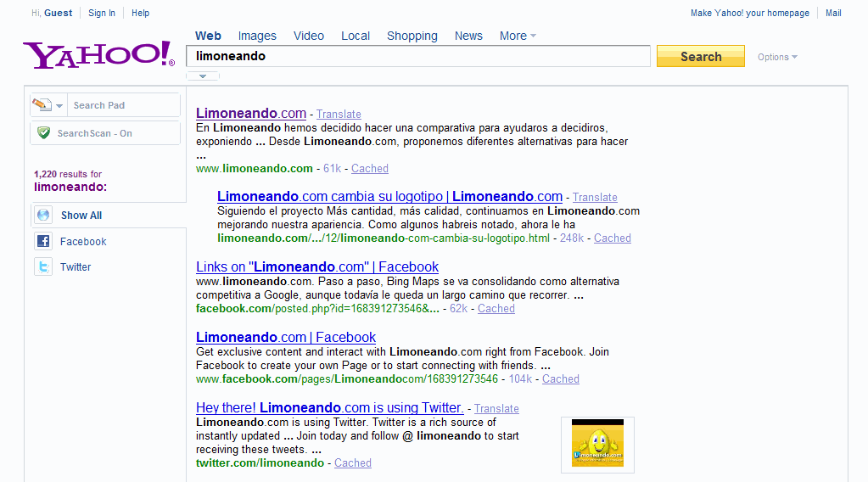Click the Guest username text

pos(59,13)
